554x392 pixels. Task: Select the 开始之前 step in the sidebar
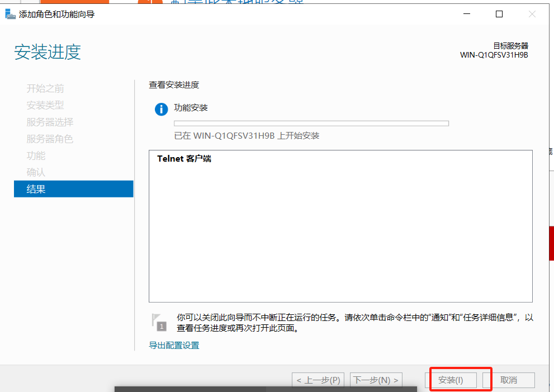(x=45, y=88)
